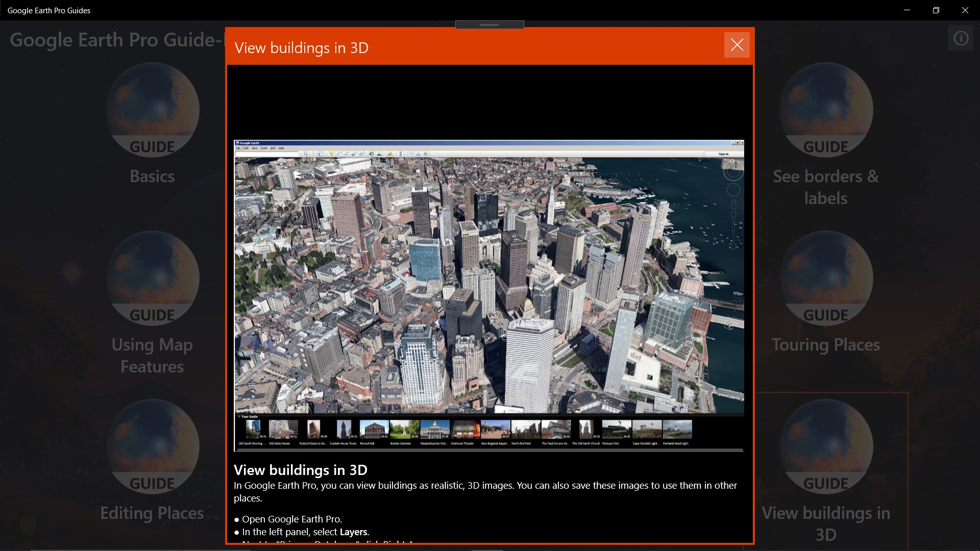Open the Touring Places guide icon
980x551 pixels.
click(x=826, y=278)
